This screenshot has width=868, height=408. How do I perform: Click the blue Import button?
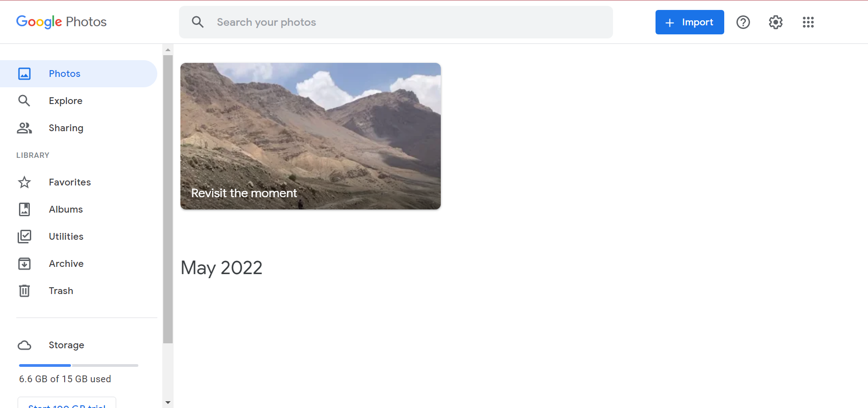[690, 22]
